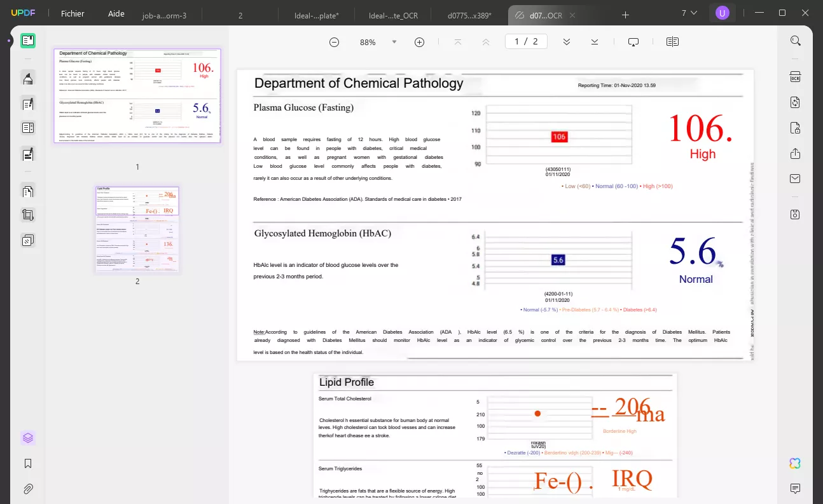Launch the UPDF AI assistant
Screen dimensions: 823x504
[795, 463]
